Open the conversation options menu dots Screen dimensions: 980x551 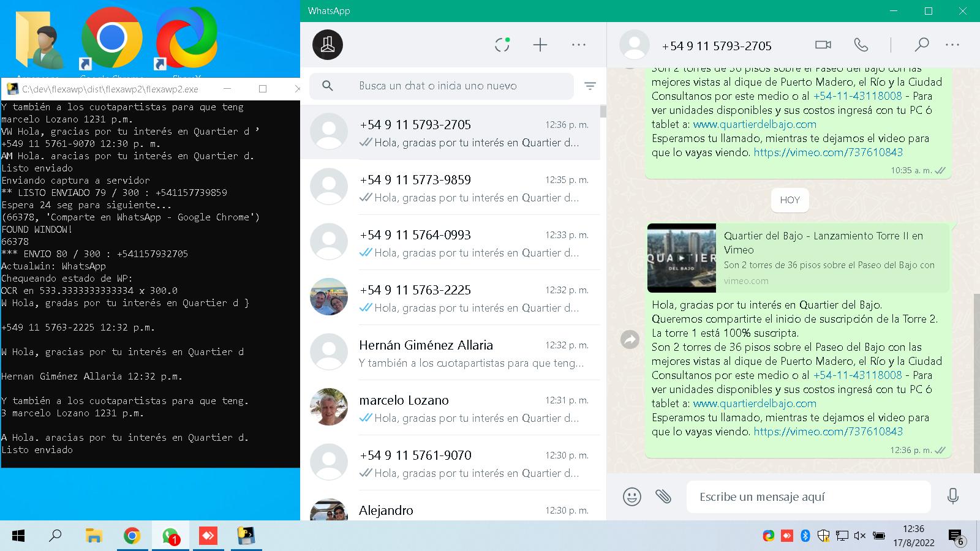952,45
